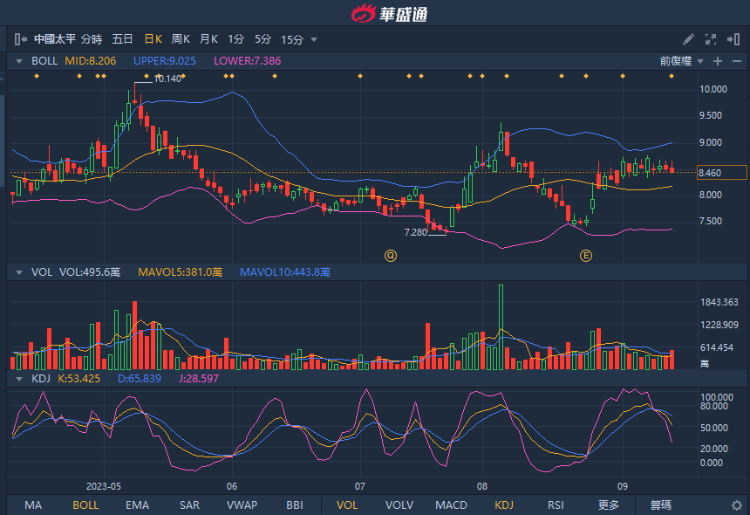Image resolution: width=750 pixels, height=515 pixels.
Task: Toggle the VOL sub-indicator
Action: 347,505
